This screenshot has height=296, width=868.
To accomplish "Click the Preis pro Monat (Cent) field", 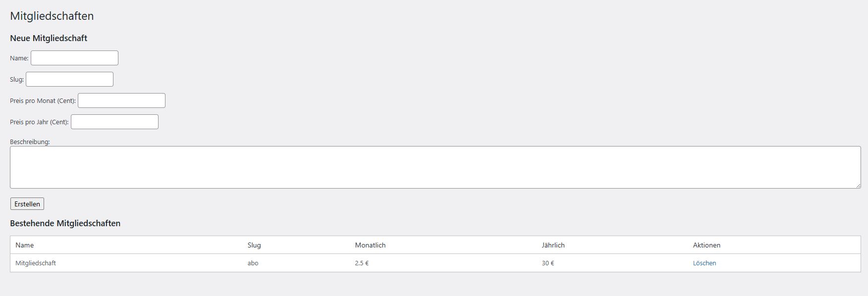I will click(121, 100).
